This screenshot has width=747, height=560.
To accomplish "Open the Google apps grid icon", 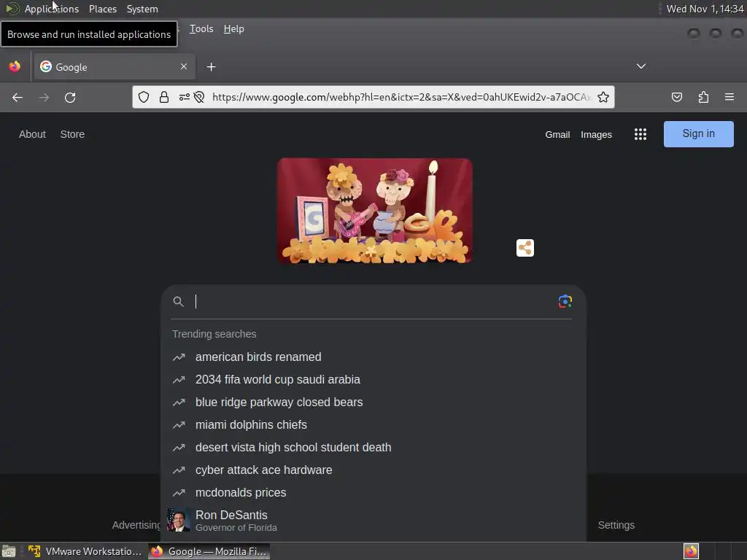I will [x=640, y=134].
